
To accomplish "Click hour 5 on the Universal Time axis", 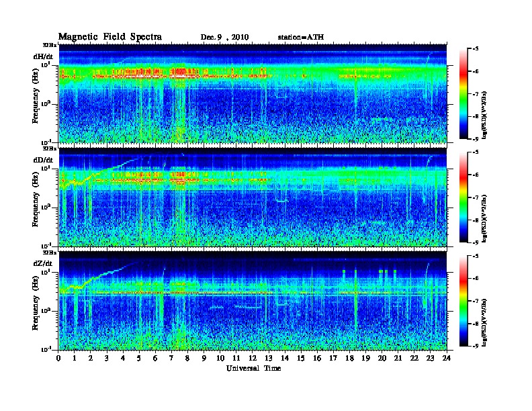I will pos(139,359).
